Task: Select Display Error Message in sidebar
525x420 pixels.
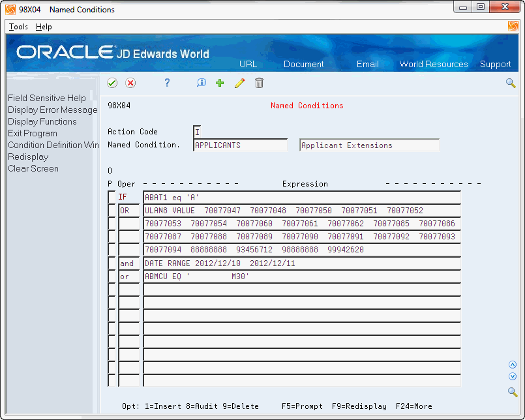Action: pyautogui.click(x=53, y=110)
